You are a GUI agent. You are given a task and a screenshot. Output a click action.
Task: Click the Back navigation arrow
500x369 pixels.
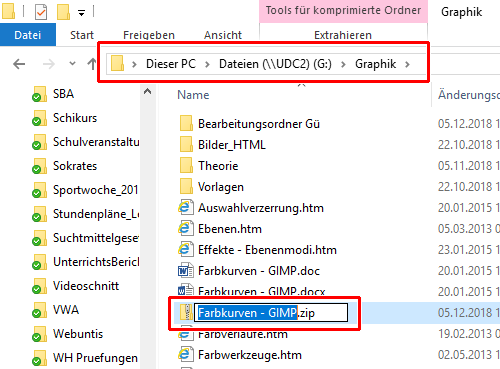click(19, 64)
